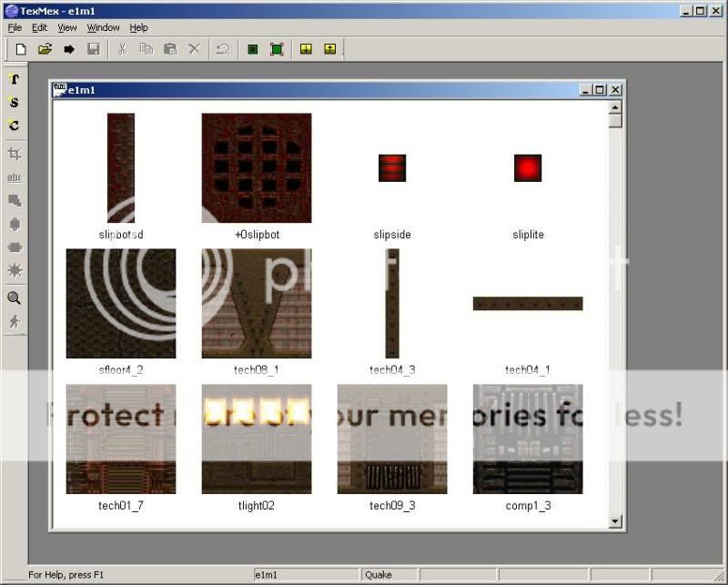
Task: Click the 'c' tool in the left toolbar
Action: click(14, 126)
